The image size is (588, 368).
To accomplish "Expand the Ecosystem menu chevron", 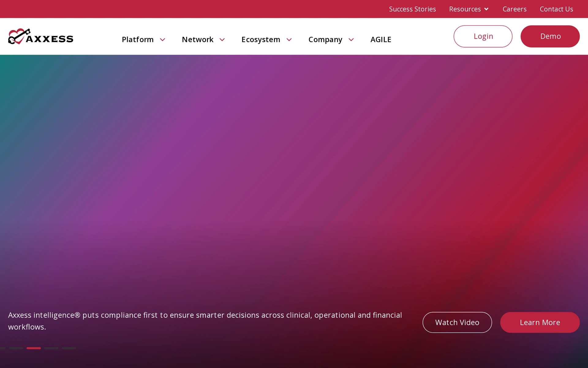I will [x=289, y=40].
